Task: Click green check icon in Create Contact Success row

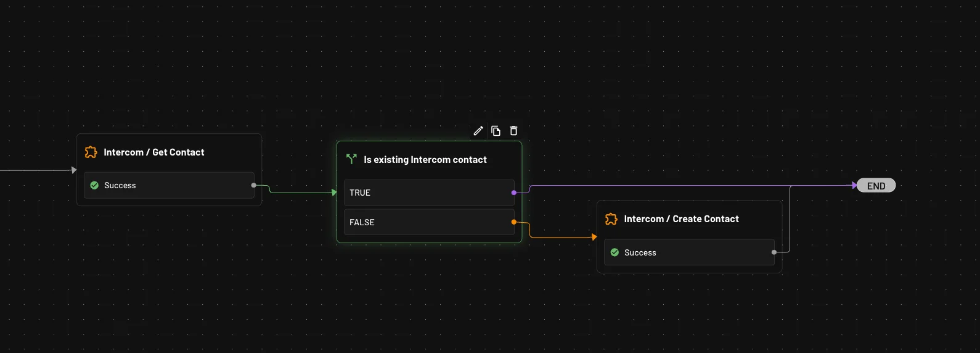Action: (x=615, y=252)
